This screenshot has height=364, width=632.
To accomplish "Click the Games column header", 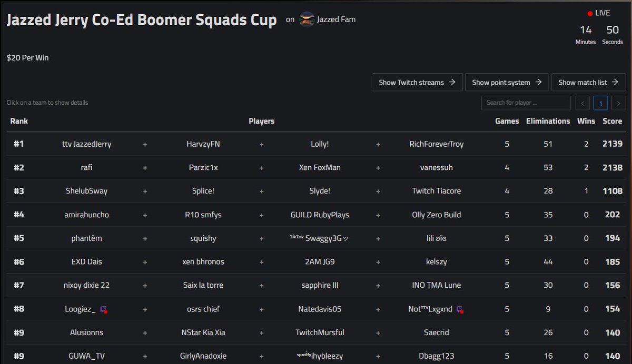I will pyautogui.click(x=507, y=121).
